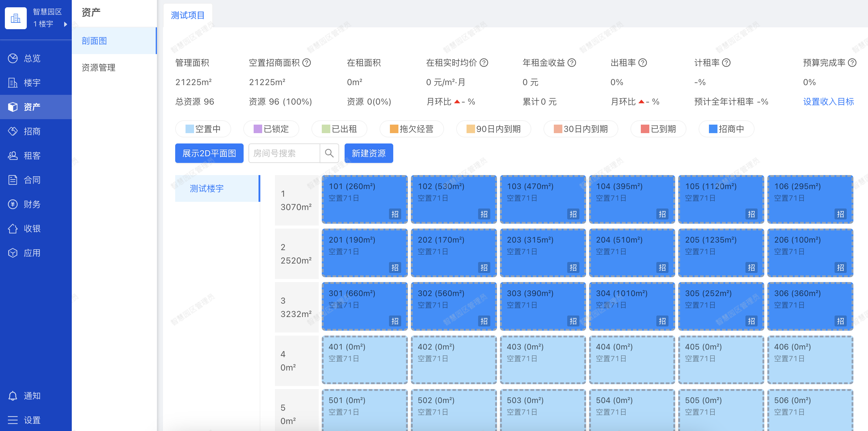Open vacant room 406 (0m²) card
Screen dimensions: 868x431
pos(810,360)
